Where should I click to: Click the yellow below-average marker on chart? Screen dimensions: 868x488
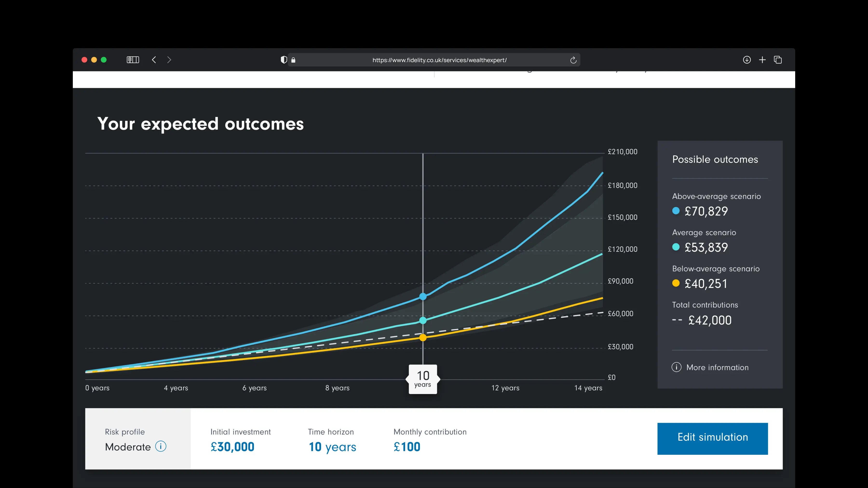[423, 337]
